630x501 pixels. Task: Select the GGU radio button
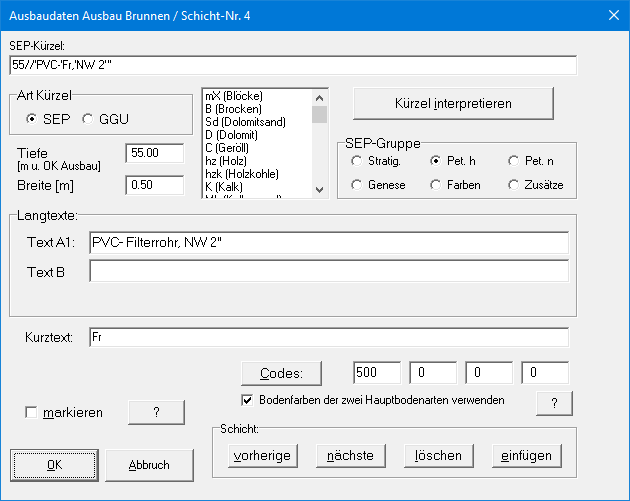(x=89, y=119)
